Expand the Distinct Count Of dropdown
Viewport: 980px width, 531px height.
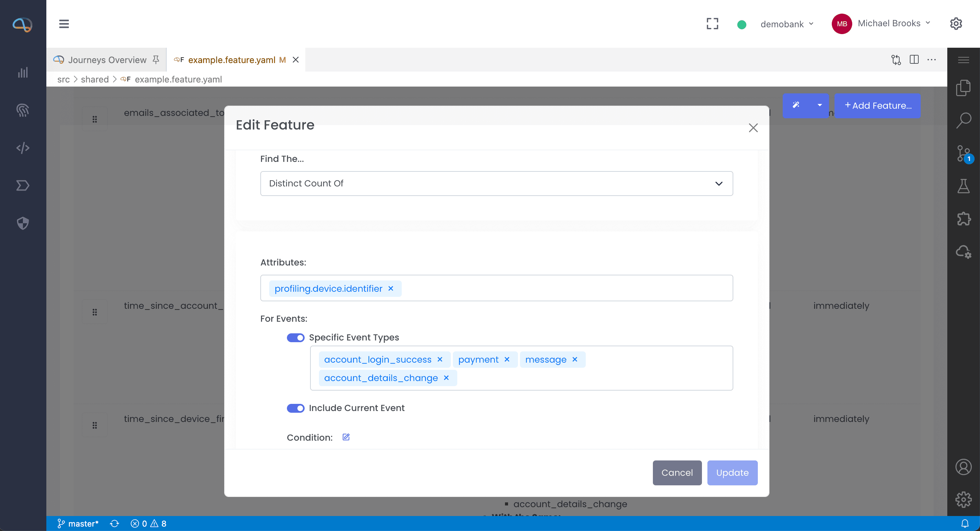[496, 183]
